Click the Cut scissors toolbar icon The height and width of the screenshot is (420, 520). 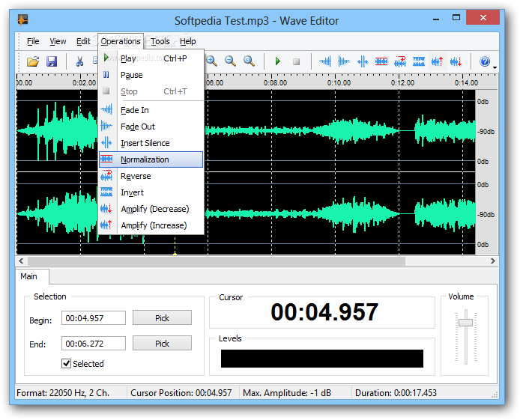coord(79,61)
